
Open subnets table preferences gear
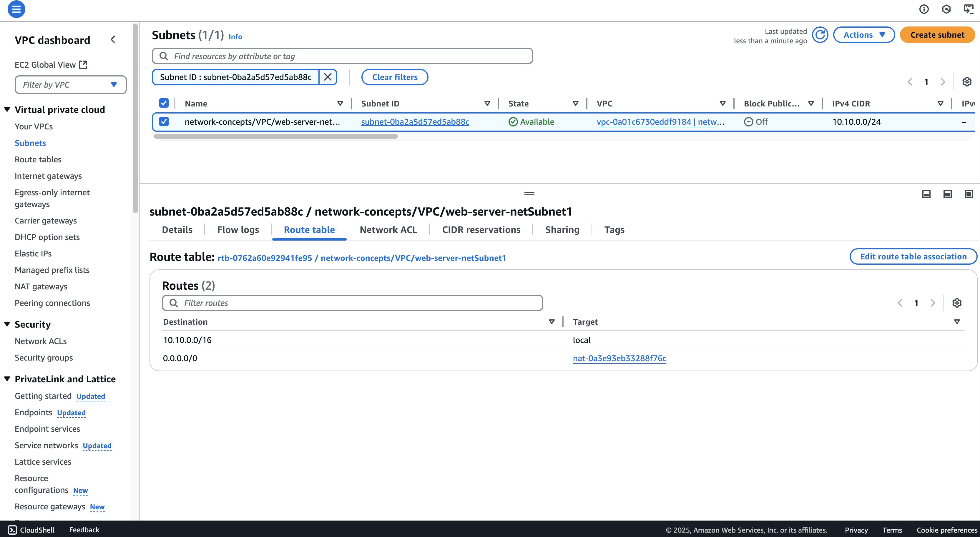coord(967,82)
